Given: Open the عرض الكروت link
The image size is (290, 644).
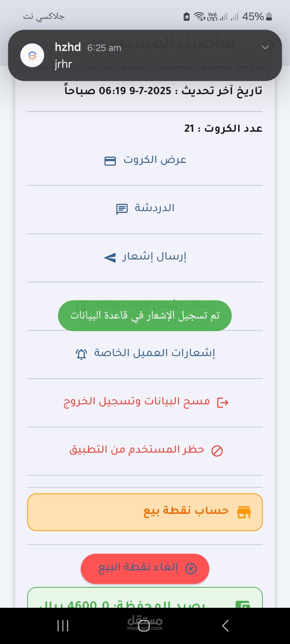Looking at the screenshot, I should 155,160.
